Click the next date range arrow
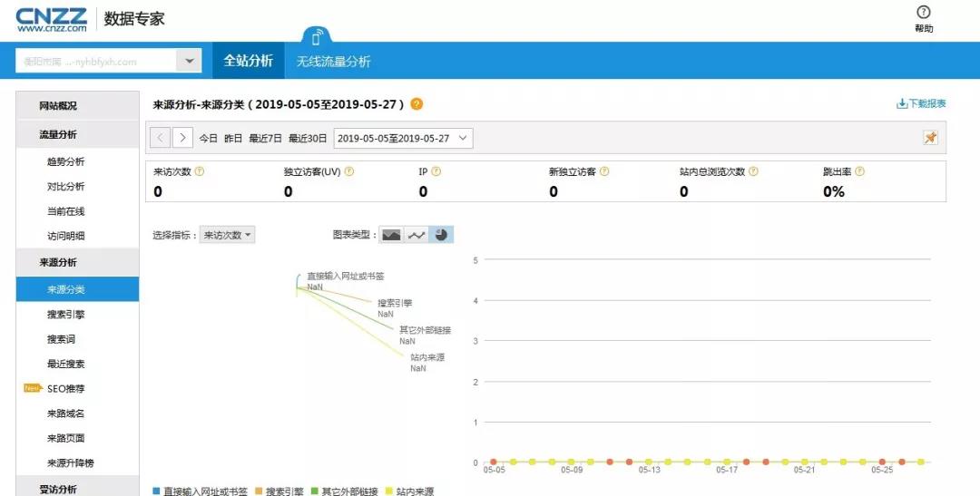 (x=182, y=138)
